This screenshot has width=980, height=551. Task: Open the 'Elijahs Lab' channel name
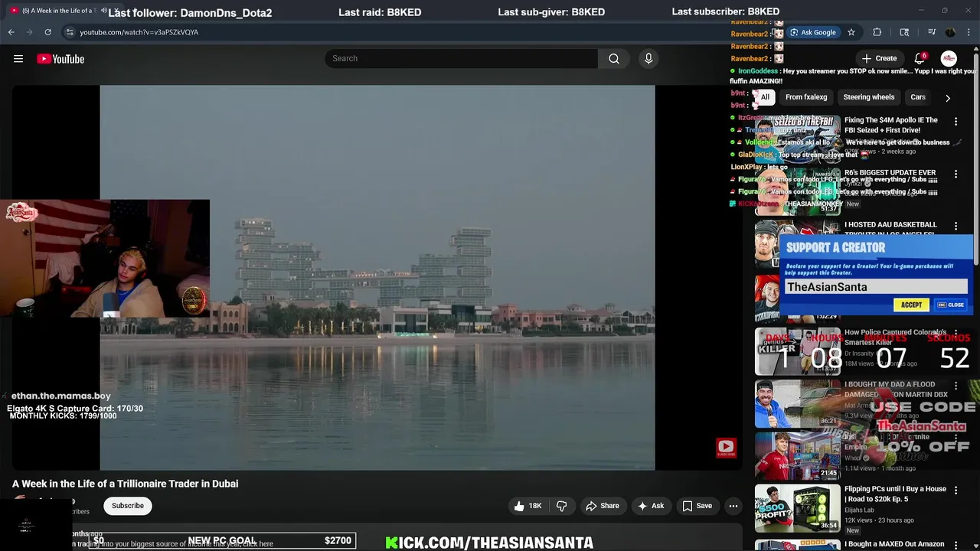[859, 510]
